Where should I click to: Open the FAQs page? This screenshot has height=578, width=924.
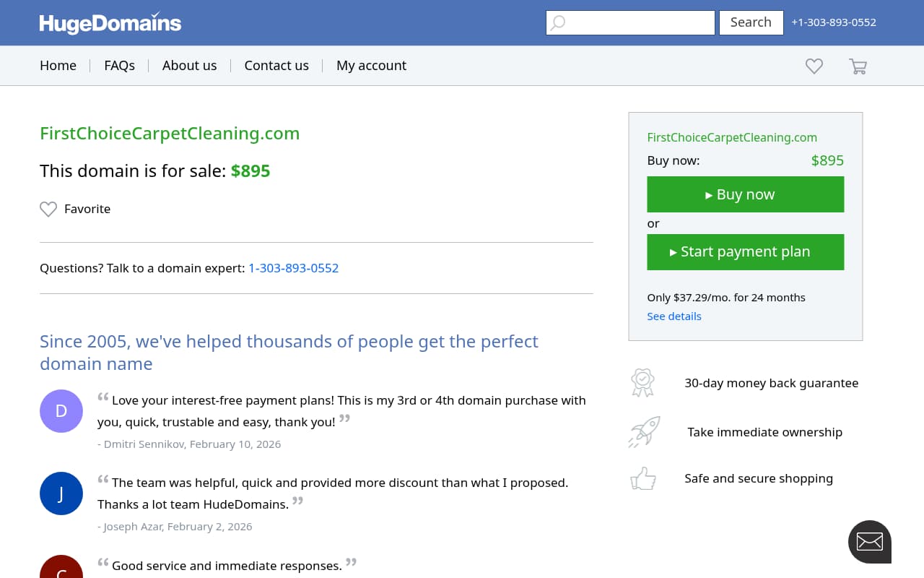(x=119, y=65)
